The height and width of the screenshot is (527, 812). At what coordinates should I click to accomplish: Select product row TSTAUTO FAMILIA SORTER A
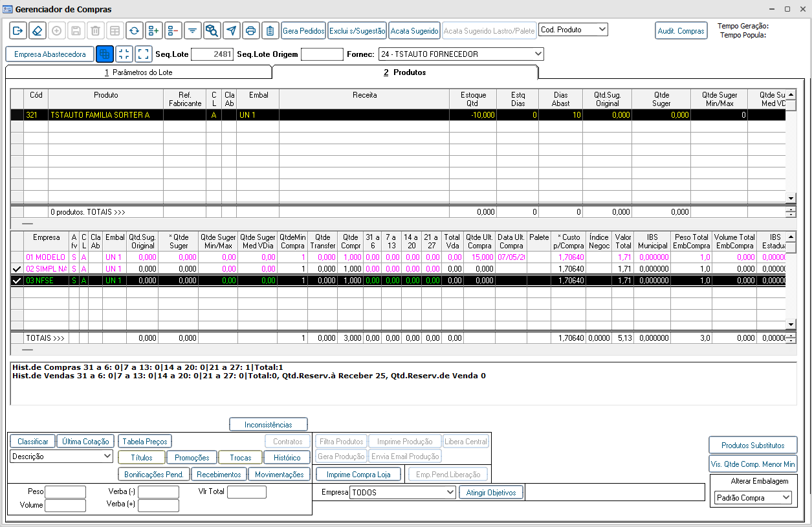[x=398, y=114]
